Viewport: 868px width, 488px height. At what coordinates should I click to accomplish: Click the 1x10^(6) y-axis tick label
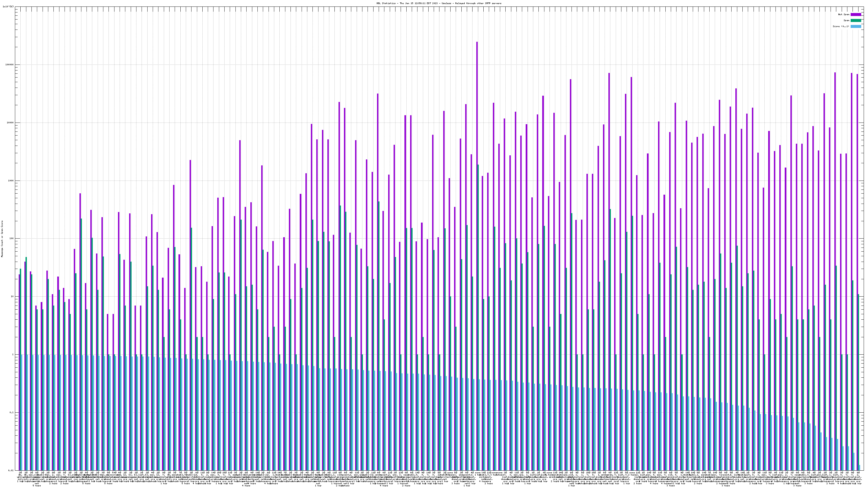(8, 7)
